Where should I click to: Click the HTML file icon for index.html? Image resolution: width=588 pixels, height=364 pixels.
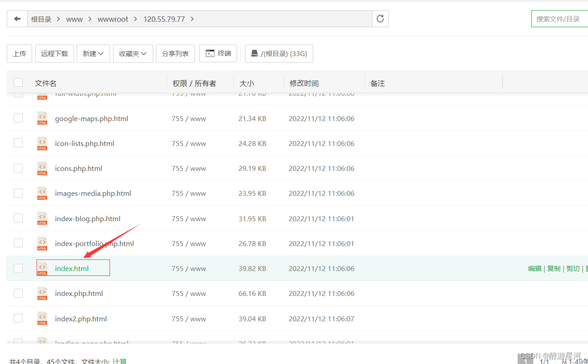(42, 268)
